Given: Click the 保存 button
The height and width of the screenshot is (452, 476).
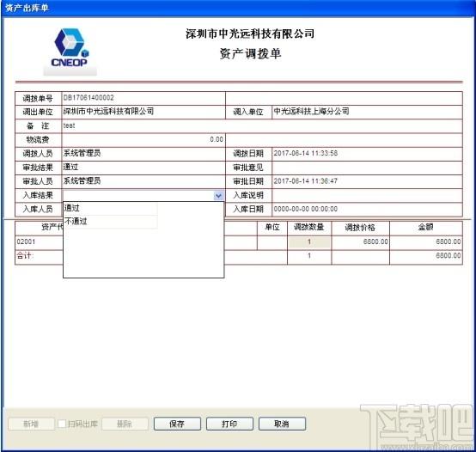Looking at the screenshot, I should click(x=177, y=424).
